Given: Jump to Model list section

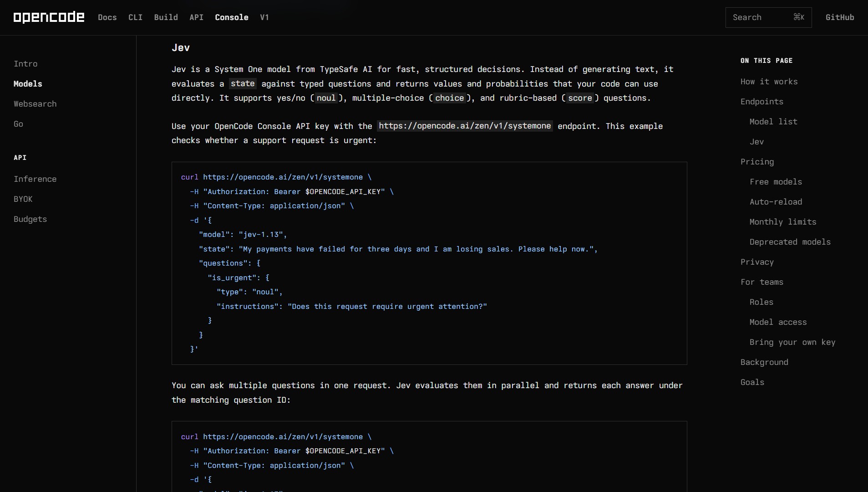Looking at the screenshot, I should click(x=773, y=122).
